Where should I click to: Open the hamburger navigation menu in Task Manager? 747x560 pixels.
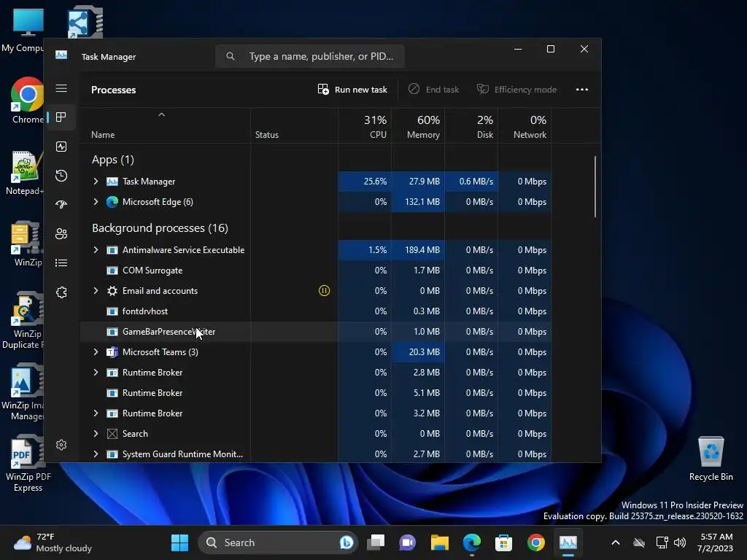(61, 88)
